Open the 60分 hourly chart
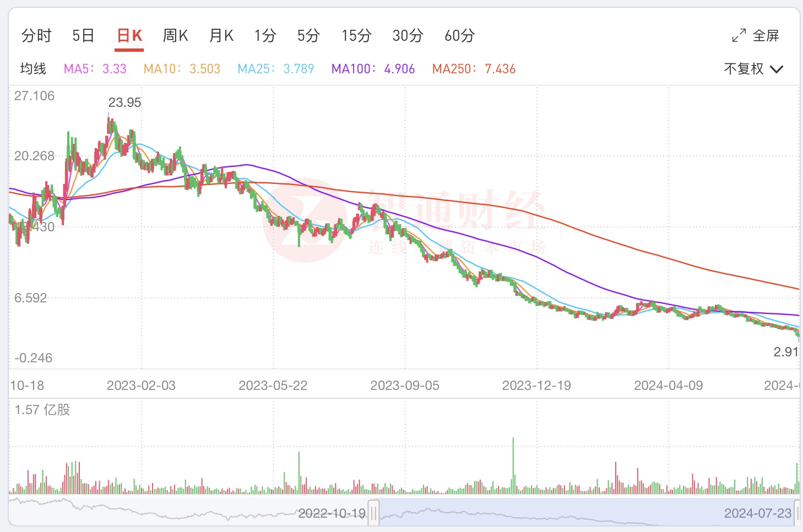Viewport: 803px width, 532px height. 459,36
